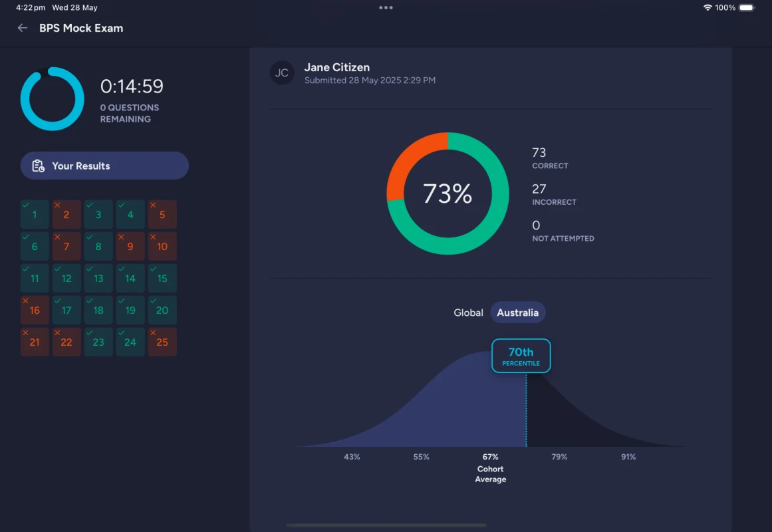The image size is (772, 532).
Task: Open correct question 1 tile
Action: 35,214
